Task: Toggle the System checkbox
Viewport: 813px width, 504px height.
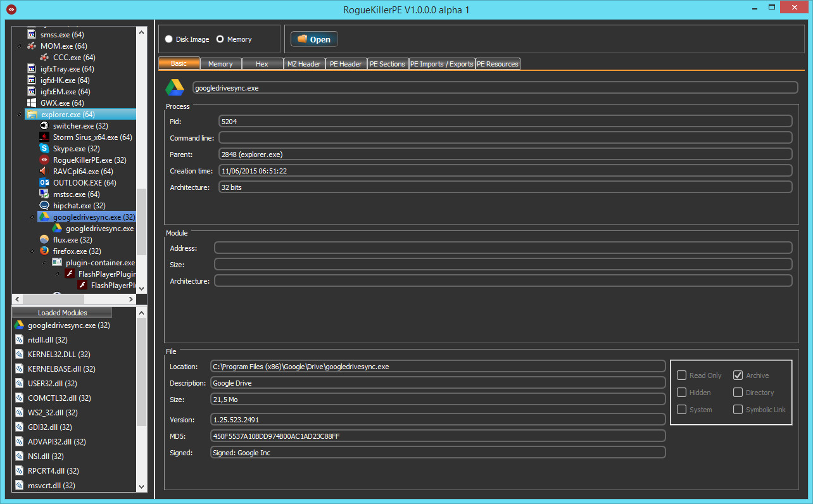Action: [682, 410]
